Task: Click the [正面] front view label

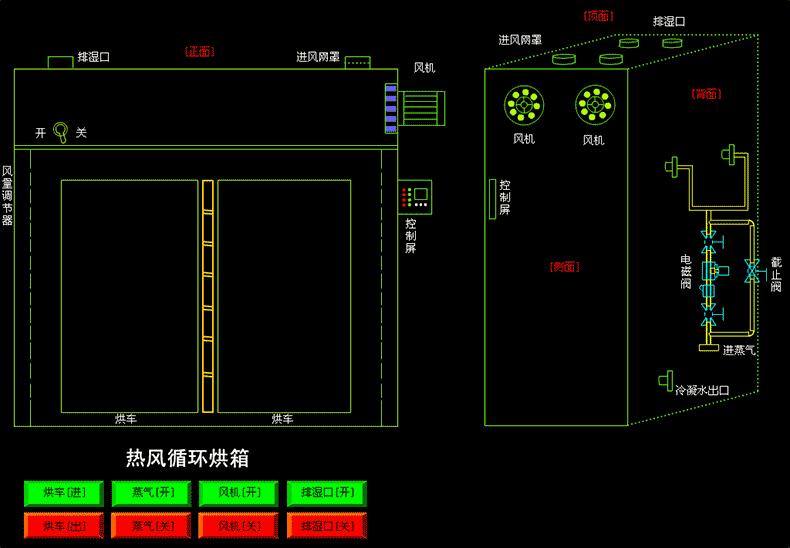Action: pyautogui.click(x=200, y=51)
